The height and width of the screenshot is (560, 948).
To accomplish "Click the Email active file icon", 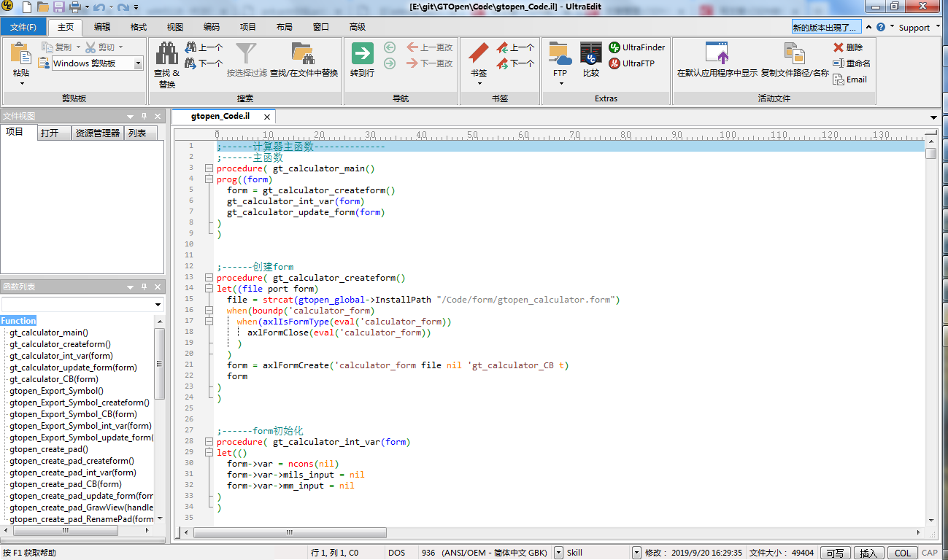I will [850, 79].
